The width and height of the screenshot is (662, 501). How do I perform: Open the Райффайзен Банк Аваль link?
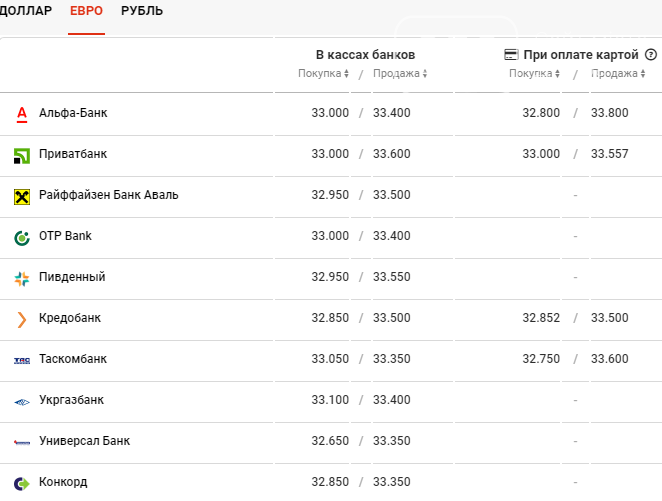109,195
